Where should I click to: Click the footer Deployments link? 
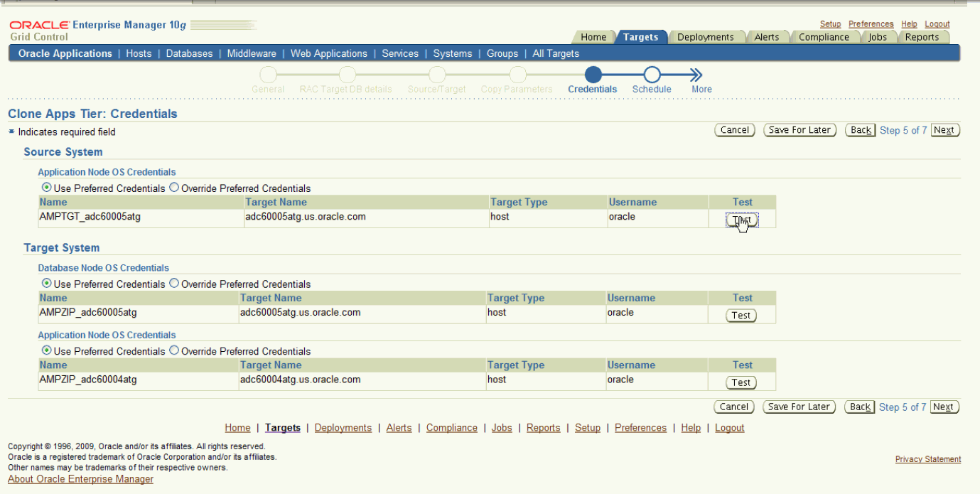pyautogui.click(x=343, y=428)
